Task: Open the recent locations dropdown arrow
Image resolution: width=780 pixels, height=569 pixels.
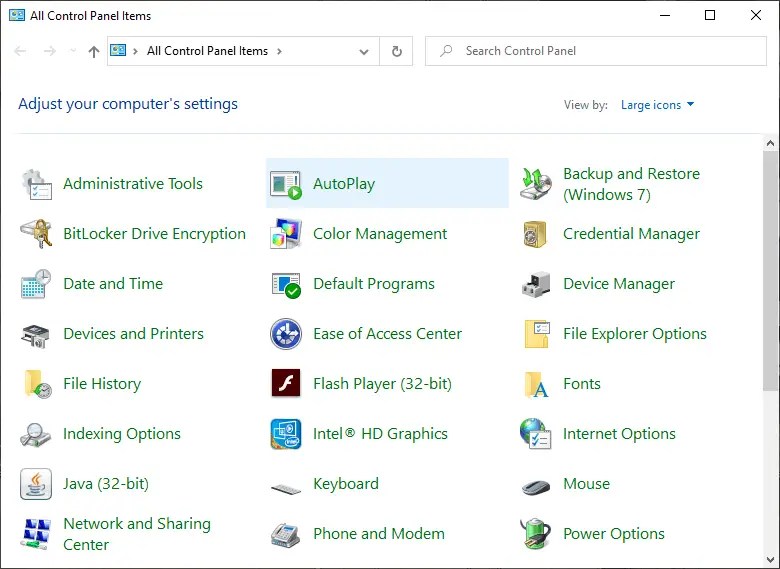Action: [73, 51]
